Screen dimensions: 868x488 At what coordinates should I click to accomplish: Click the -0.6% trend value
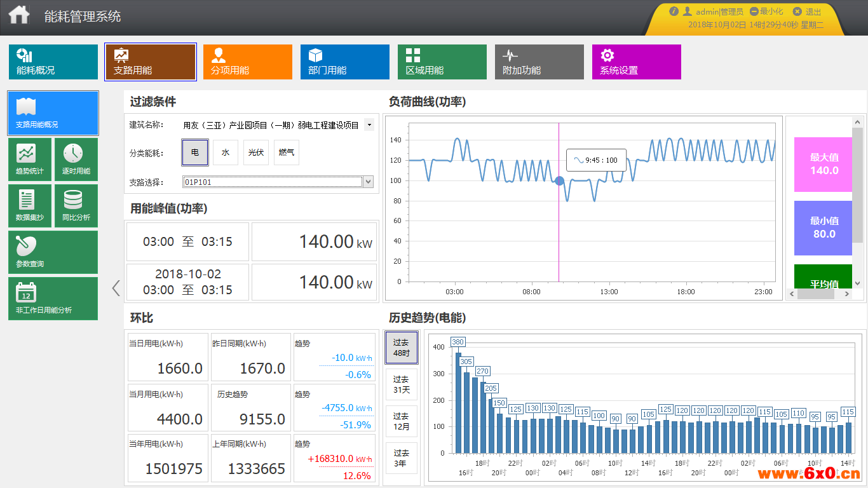point(358,375)
